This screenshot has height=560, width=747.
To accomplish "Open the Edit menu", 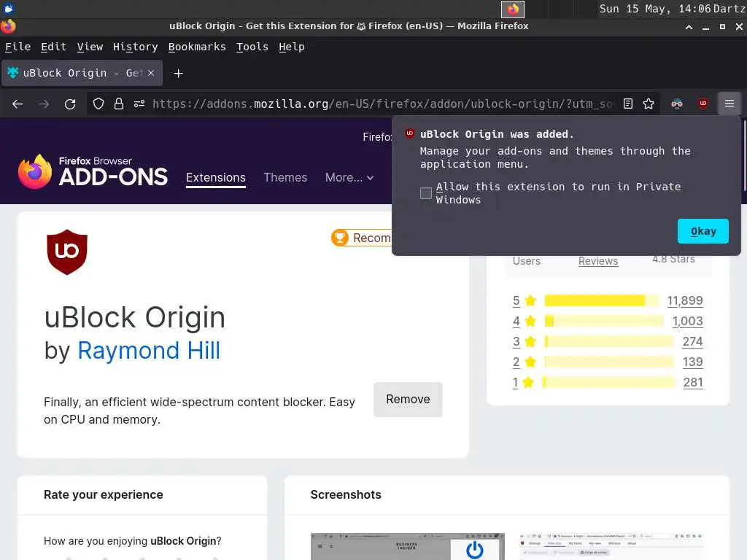I will click(x=53, y=47).
